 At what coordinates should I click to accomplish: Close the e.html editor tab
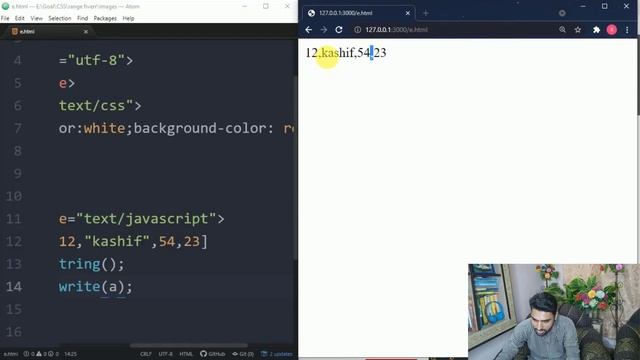click(x=86, y=31)
